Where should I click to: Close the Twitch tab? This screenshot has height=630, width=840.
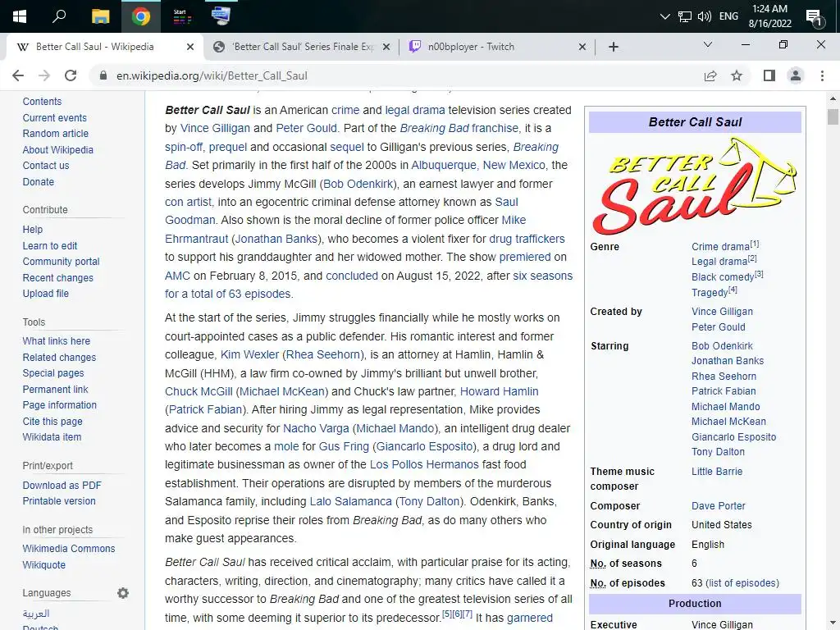(582, 47)
